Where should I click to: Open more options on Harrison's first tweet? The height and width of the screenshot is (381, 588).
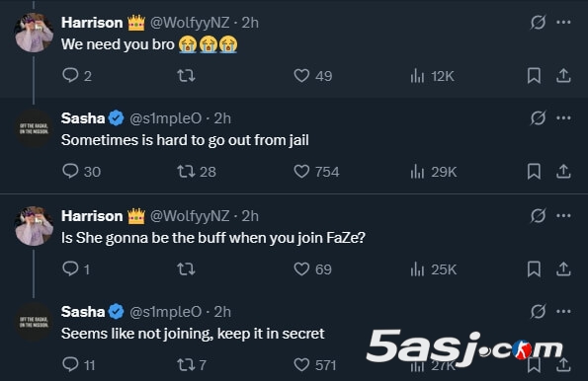(563, 23)
